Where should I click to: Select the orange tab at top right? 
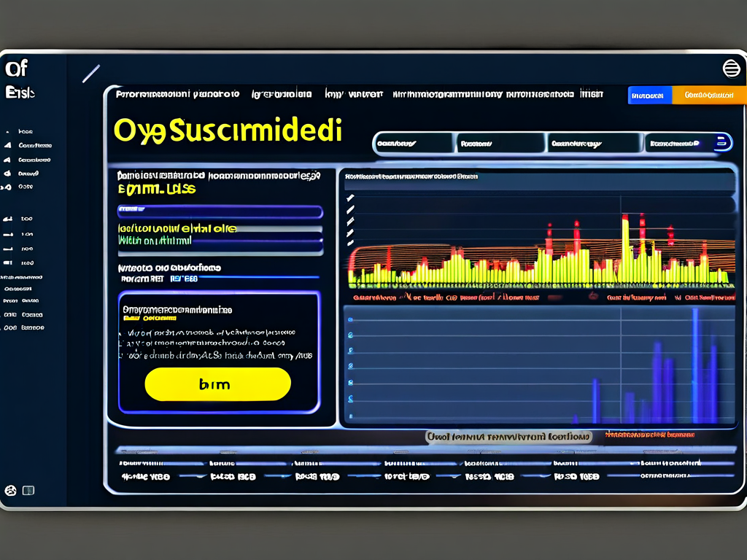pyautogui.click(x=708, y=96)
